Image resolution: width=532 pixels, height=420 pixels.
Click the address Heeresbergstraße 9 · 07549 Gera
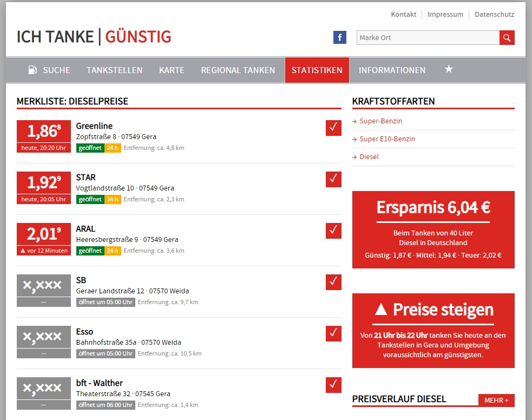(x=127, y=240)
